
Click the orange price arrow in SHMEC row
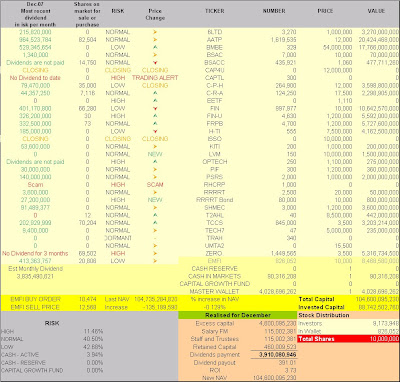coord(155,208)
